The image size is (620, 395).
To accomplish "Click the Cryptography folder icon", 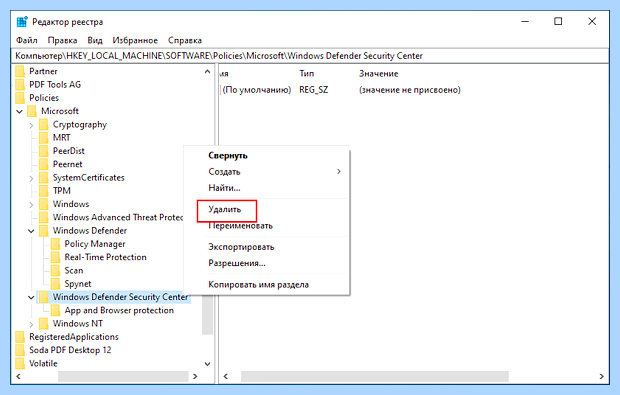I will coord(43,125).
